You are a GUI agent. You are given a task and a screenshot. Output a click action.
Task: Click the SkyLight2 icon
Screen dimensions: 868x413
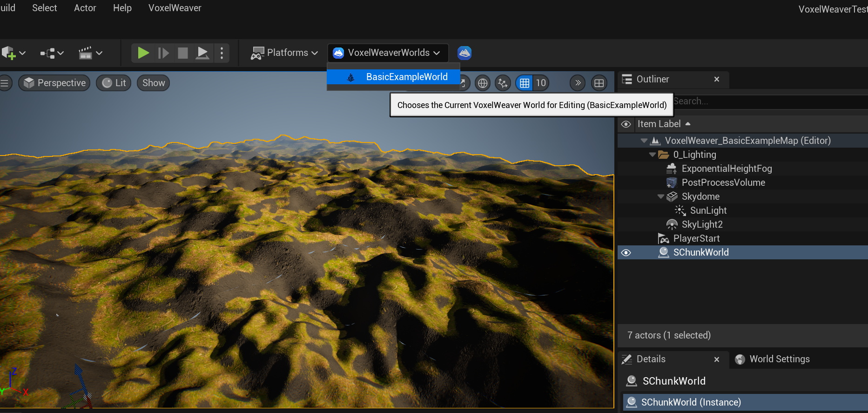672,224
